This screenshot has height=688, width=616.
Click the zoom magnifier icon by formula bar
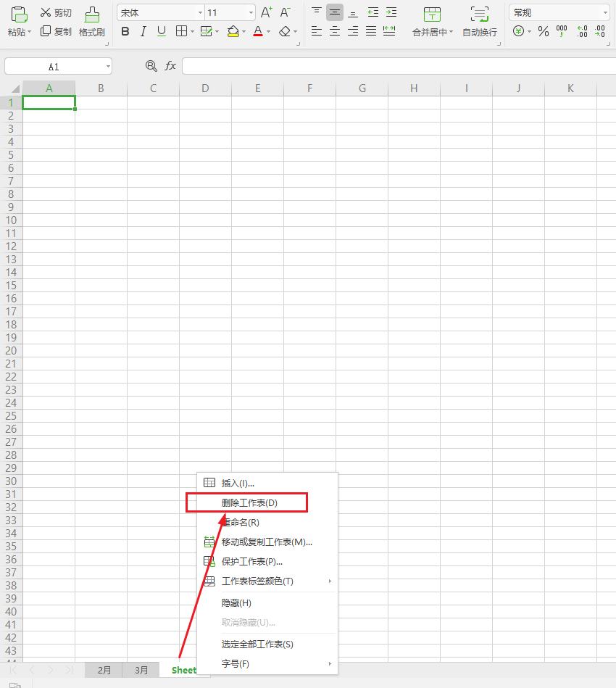click(151, 66)
